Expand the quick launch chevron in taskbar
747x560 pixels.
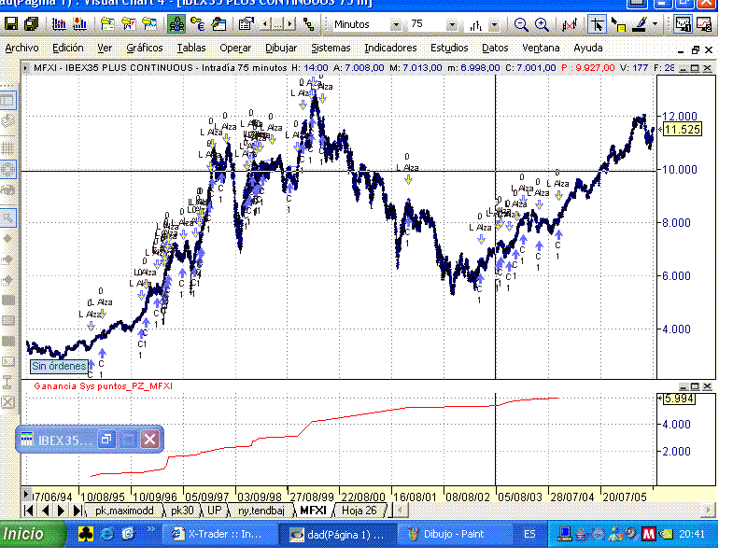click(150, 529)
